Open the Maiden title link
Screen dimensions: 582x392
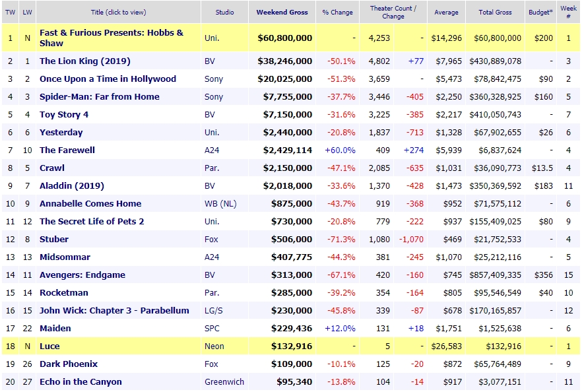point(55,329)
